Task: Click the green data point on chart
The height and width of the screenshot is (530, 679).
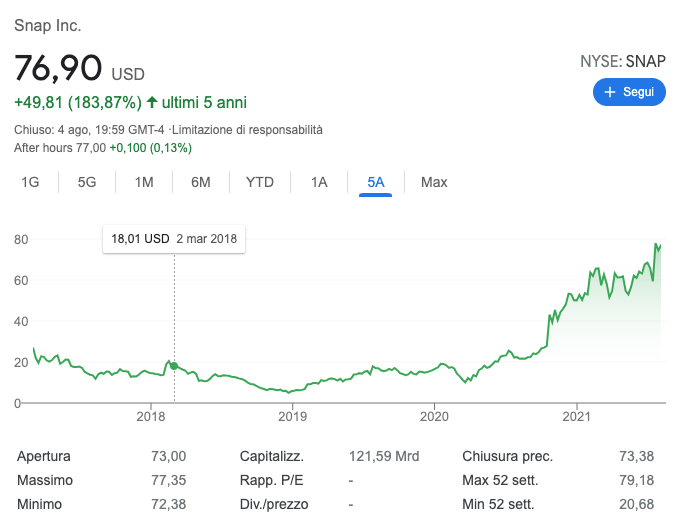Action: (174, 366)
